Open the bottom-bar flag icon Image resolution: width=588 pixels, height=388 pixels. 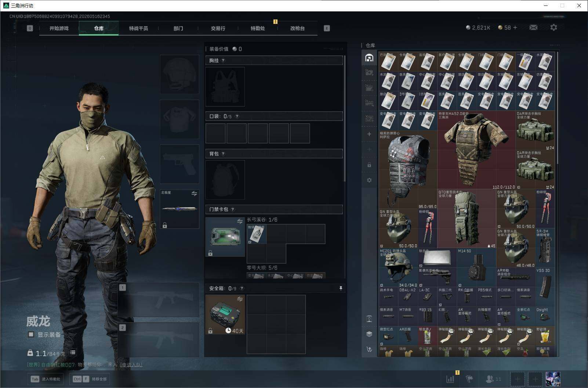pos(469,379)
